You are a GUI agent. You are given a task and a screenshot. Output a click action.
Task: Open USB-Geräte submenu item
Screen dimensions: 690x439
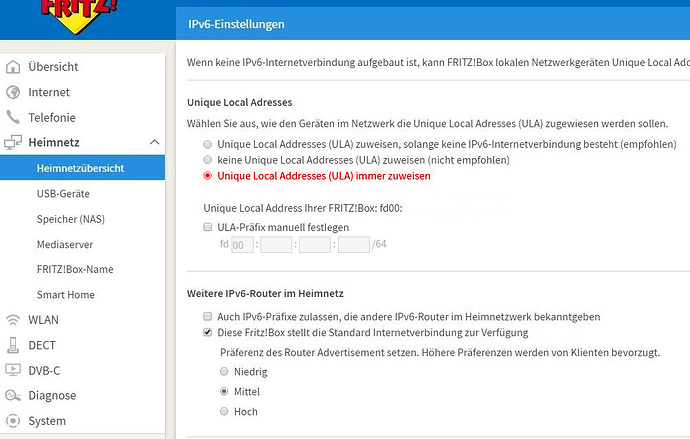click(x=64, y=194)
